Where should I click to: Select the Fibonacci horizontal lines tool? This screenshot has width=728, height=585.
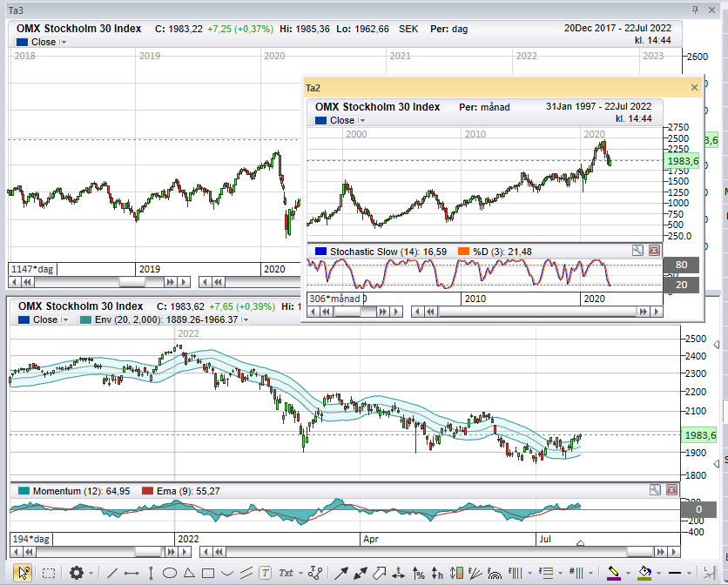(x=545, y=573)
